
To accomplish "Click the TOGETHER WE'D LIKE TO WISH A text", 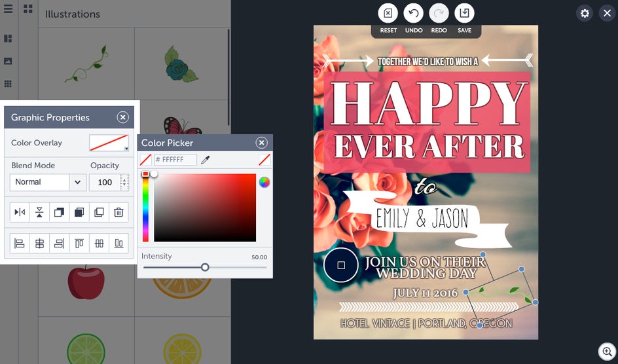I will coord(428,61).
